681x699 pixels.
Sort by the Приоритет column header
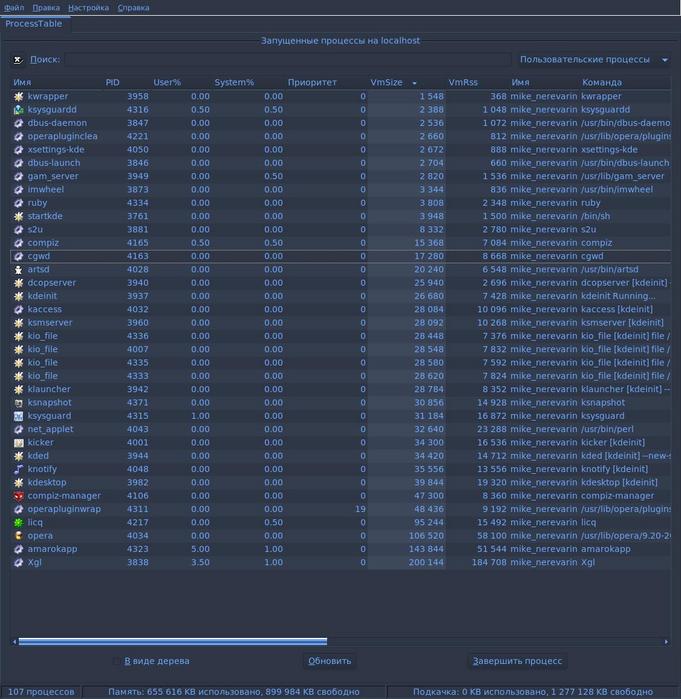click(327, 82)
